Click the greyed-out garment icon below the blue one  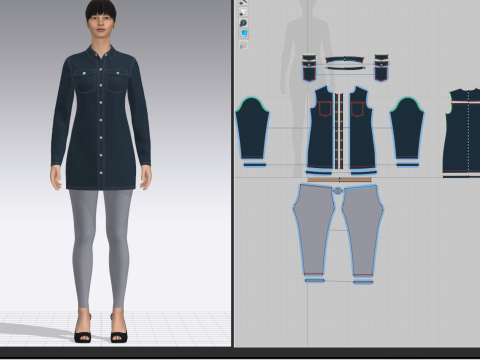(243, 45)
